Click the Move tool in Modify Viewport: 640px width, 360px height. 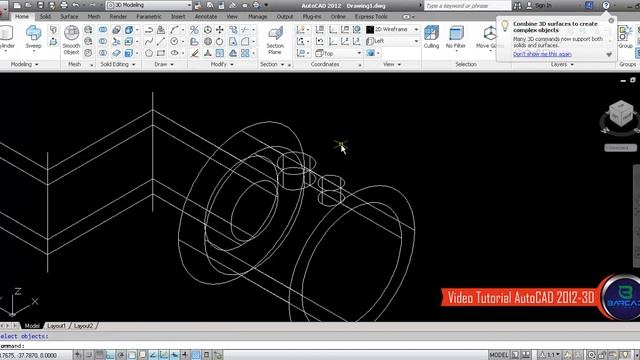click(220, 30)
